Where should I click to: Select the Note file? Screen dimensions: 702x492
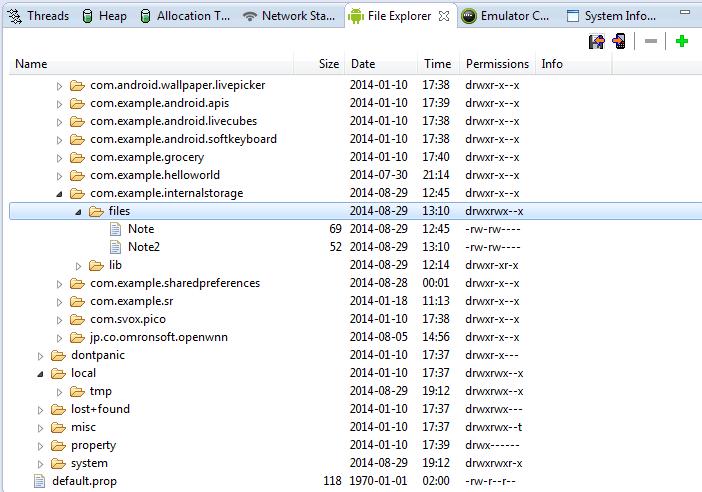tap(141, 229)
